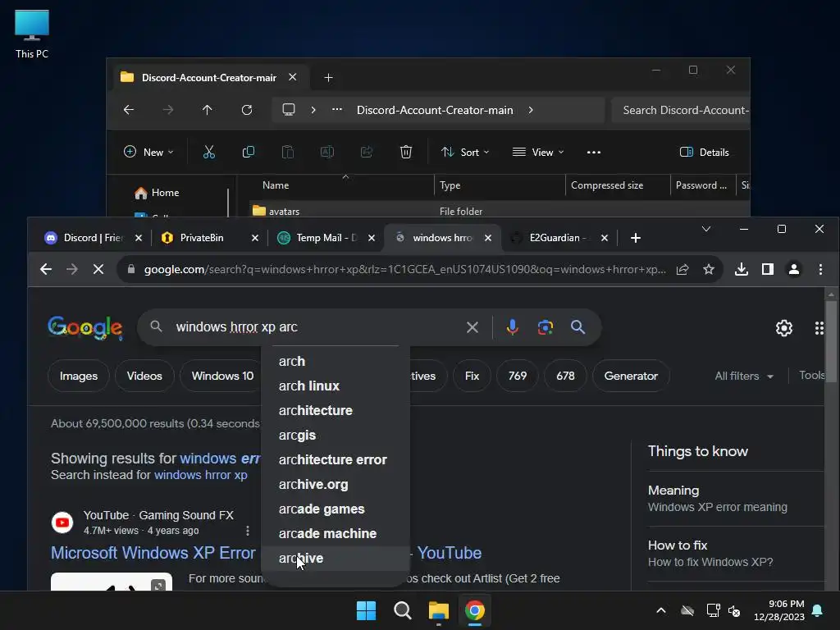Image resolution: width=840 pixels, height=630 pixels.
Task: Choose the 'archive.org' suggestion
Action: 336,484
